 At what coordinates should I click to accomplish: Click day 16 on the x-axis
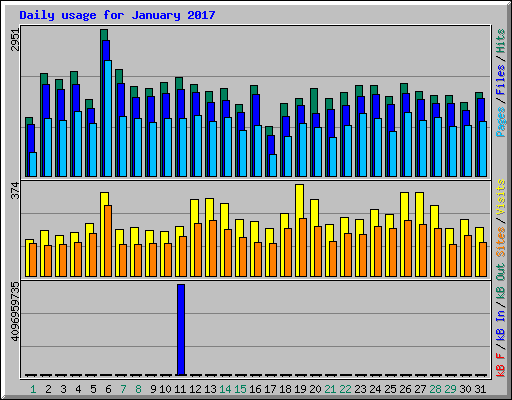click(255, 389)
